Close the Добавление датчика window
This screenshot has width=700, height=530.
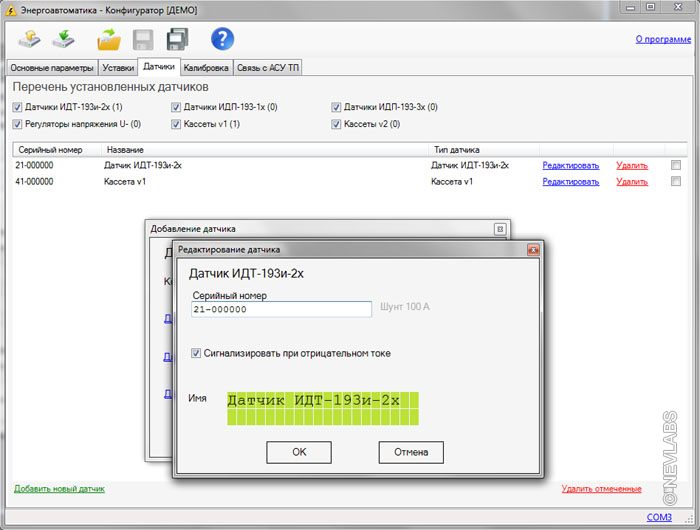[x=499, y=229]
